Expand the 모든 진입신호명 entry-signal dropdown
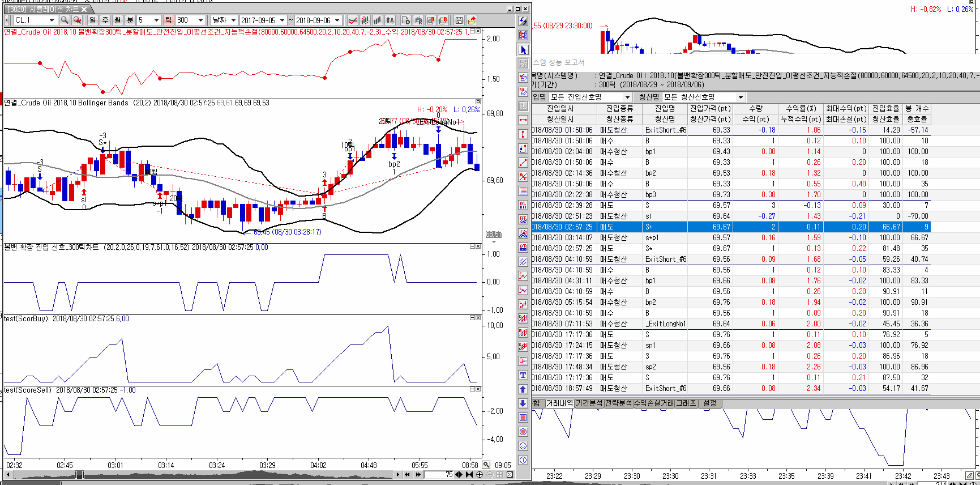 [x=627, y=97]
